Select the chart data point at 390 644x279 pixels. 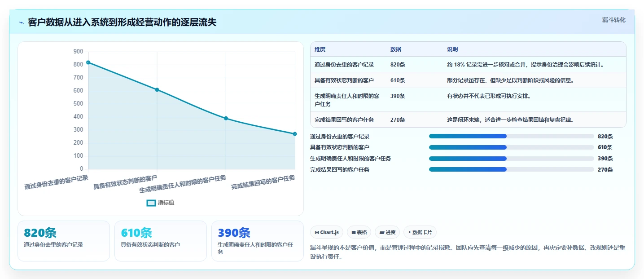[x=226, y=118]
